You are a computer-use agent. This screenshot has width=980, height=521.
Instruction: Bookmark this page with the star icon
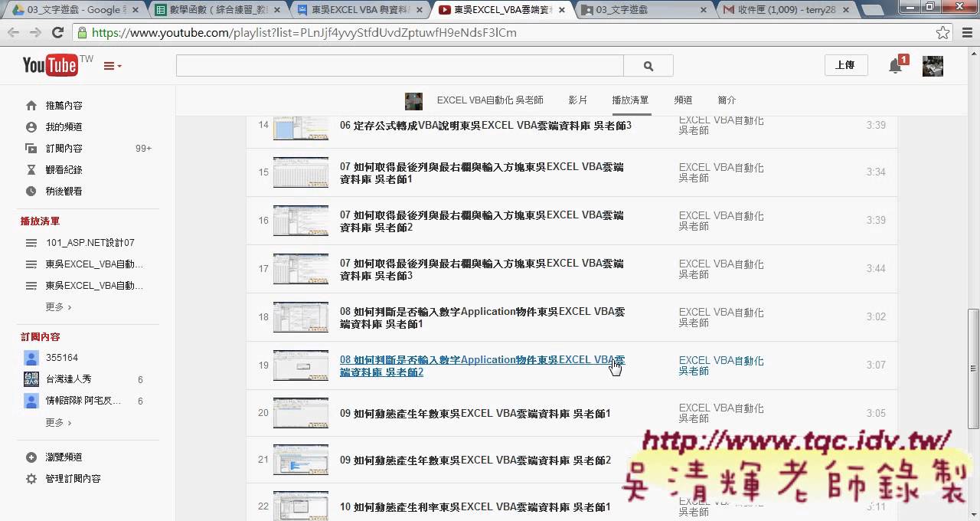pos(942,33)
